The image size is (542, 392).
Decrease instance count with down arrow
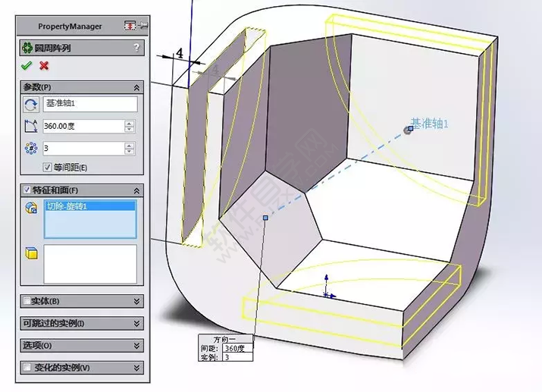coord(130,152)
